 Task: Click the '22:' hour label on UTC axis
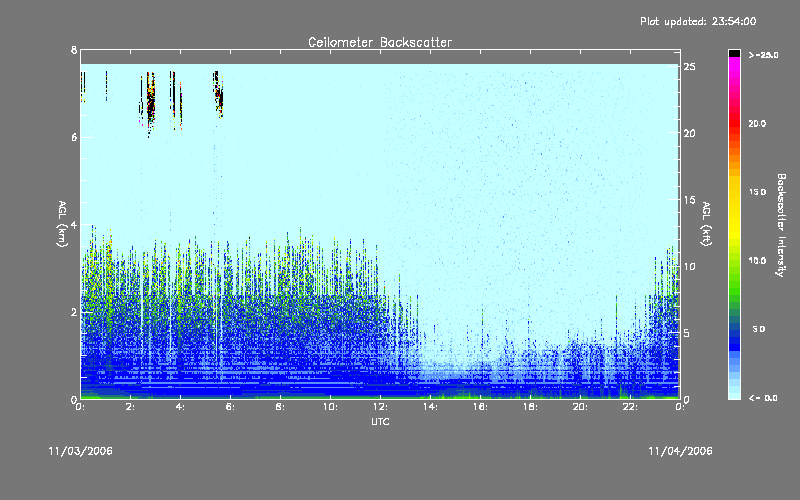[x=630, y=407]
